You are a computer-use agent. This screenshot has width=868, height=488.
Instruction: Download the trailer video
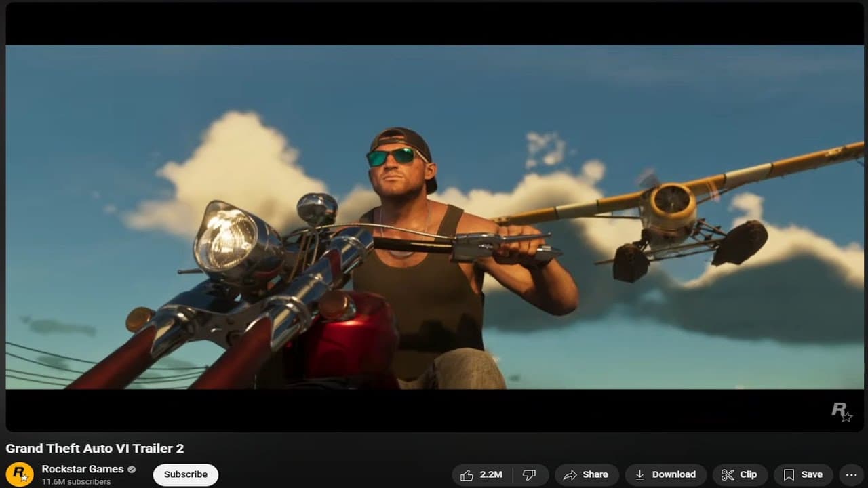pyautogui.click(x=666, y=474)
